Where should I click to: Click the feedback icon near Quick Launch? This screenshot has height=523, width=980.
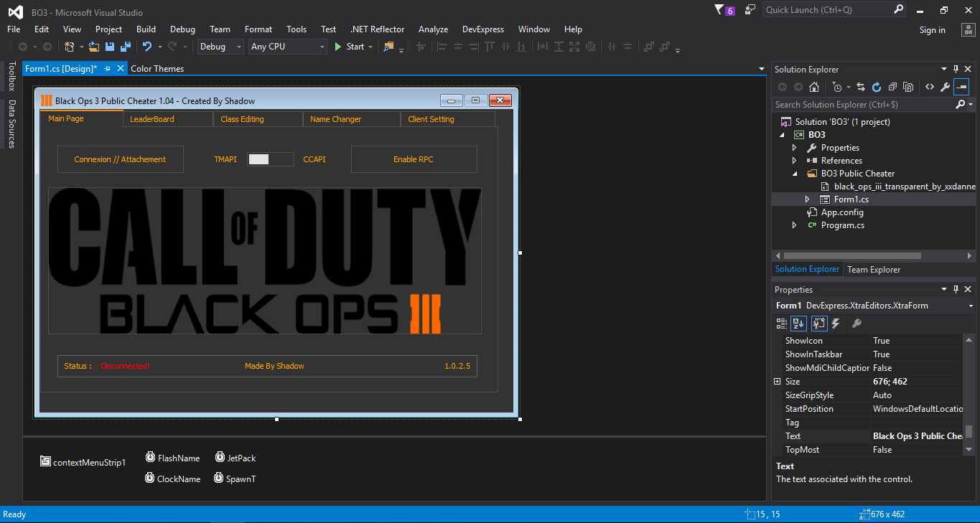pyautogui.click(x=750, y=10)
